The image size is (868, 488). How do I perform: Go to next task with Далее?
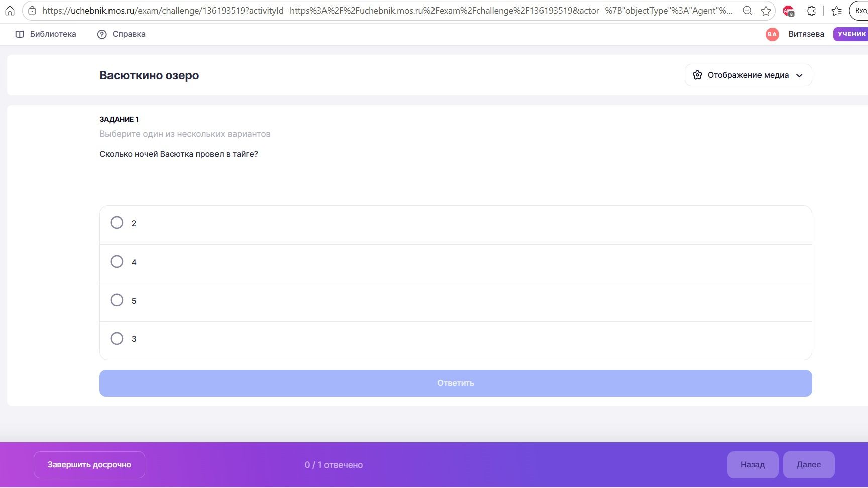coord(809,465)
